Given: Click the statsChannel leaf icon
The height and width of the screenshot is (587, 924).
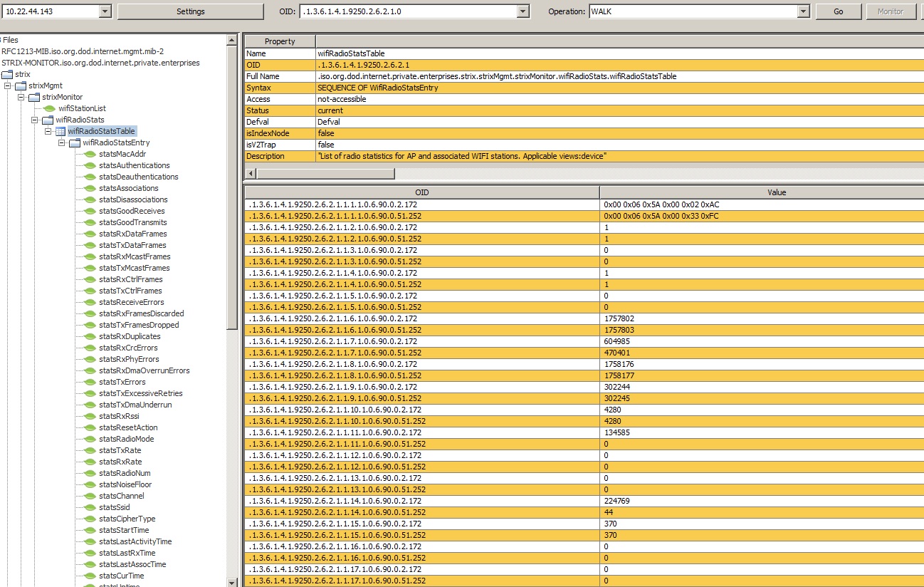Looking at the screenshot, I should 90,496.
